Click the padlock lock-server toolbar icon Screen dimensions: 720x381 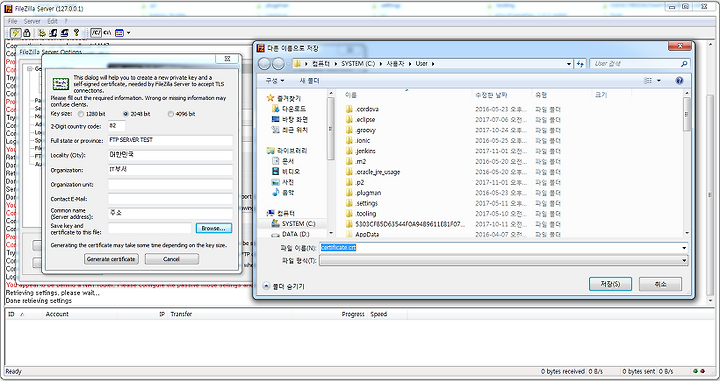pyautogui.click(x=27, y=33)
